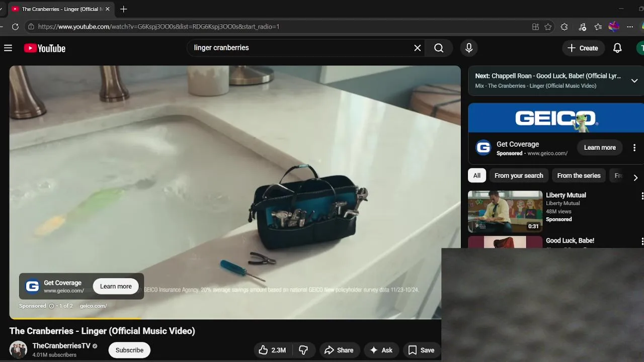Image resolution: width=644 pixels, height=362 pixels.
Task: Open the Good Luck, Babe! video title
Action: tap(570, 240)
